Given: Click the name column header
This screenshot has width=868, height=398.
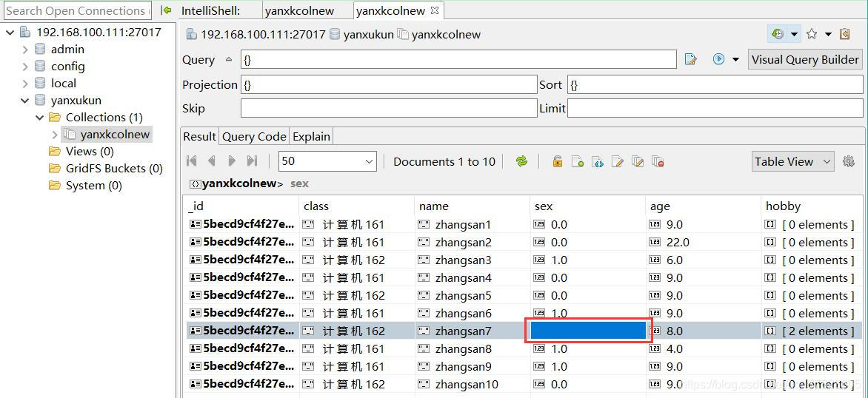Looking at the screenshot, I should click(472, 206).
